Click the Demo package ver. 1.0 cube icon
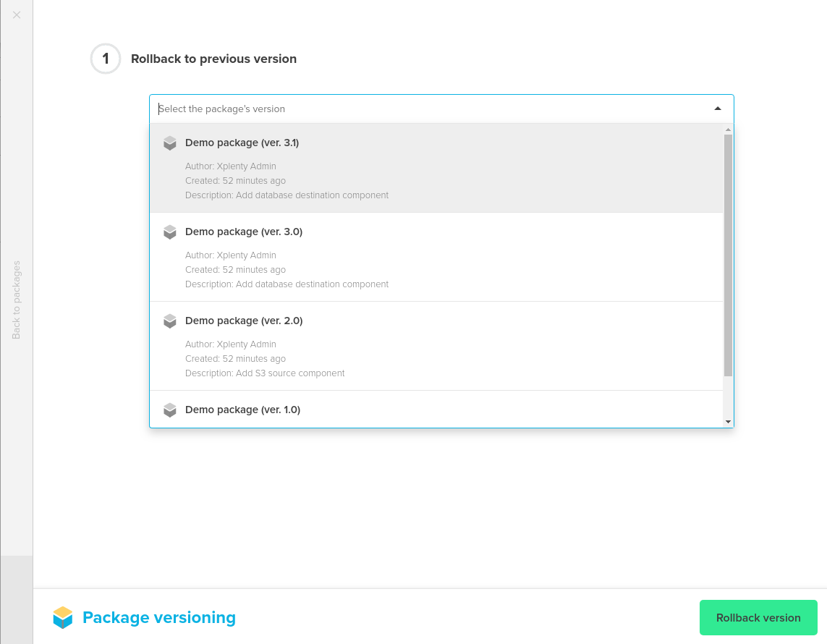The height and width of the screenshot is (644, 827). pyautogui.click(x=169, y=410)
